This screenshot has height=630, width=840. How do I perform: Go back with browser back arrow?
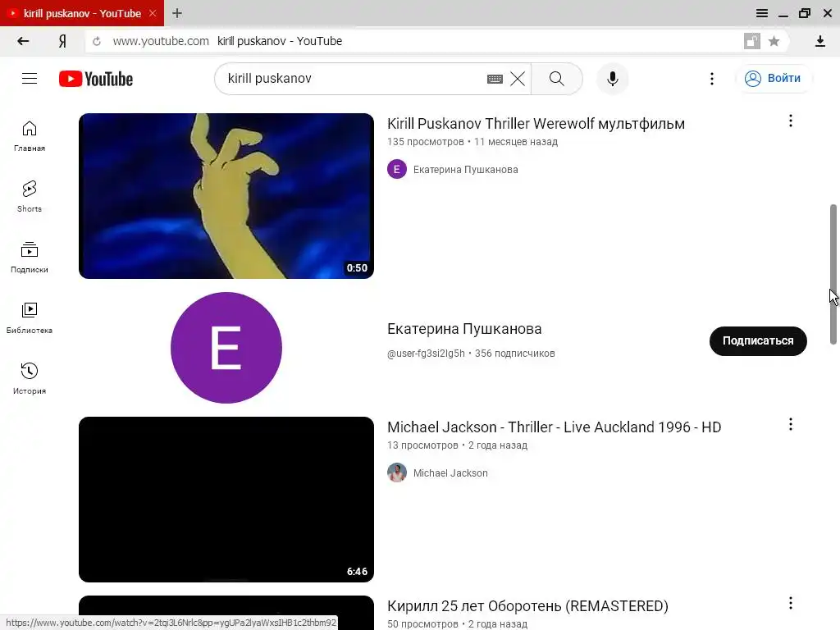click(23, 41)
